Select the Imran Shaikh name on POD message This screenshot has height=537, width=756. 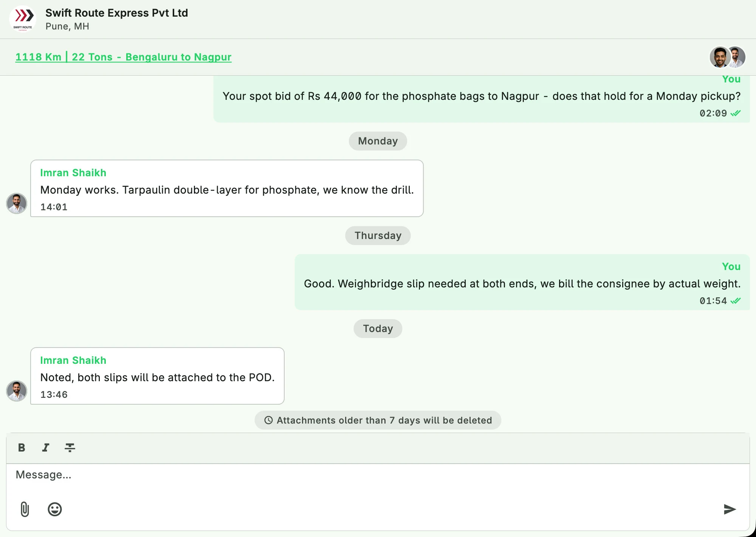pos(73,360)
